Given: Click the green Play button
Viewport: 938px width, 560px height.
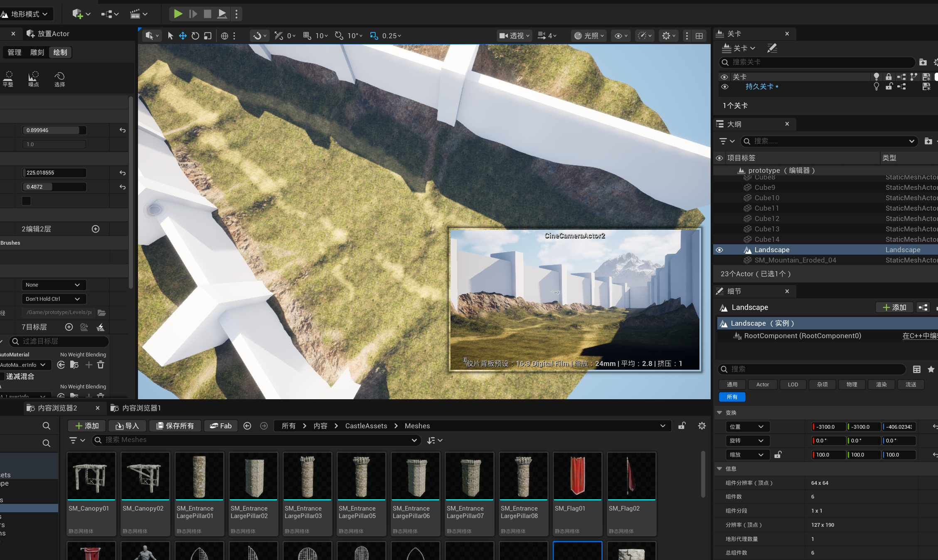Looking at the screenshot, I should click(178, 14).
